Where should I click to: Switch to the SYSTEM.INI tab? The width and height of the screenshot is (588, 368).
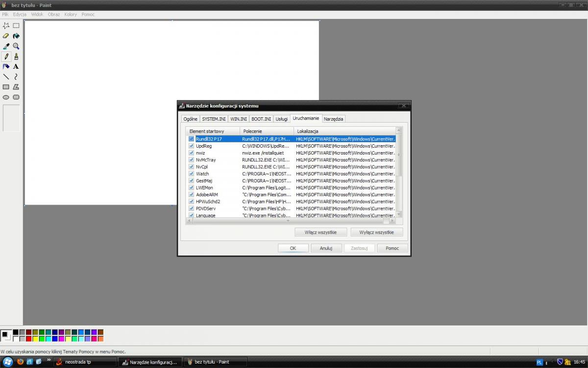214,119
